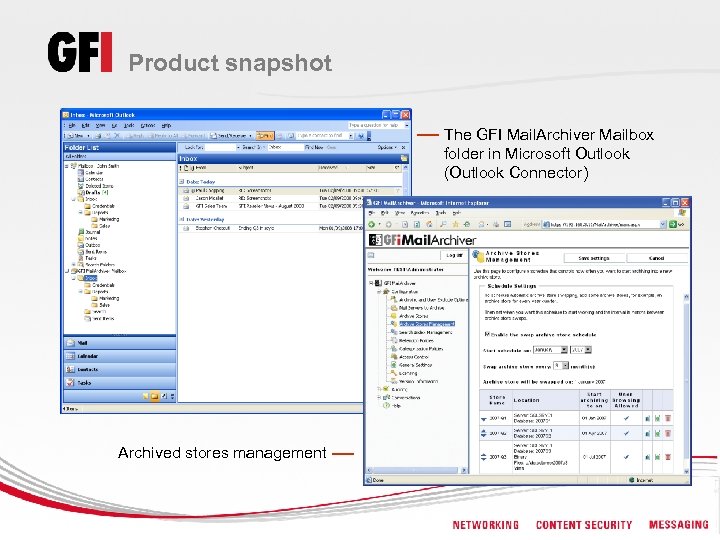Click Contacts button in Outlook navigation pane
The image size is (720, 540).
119,370
